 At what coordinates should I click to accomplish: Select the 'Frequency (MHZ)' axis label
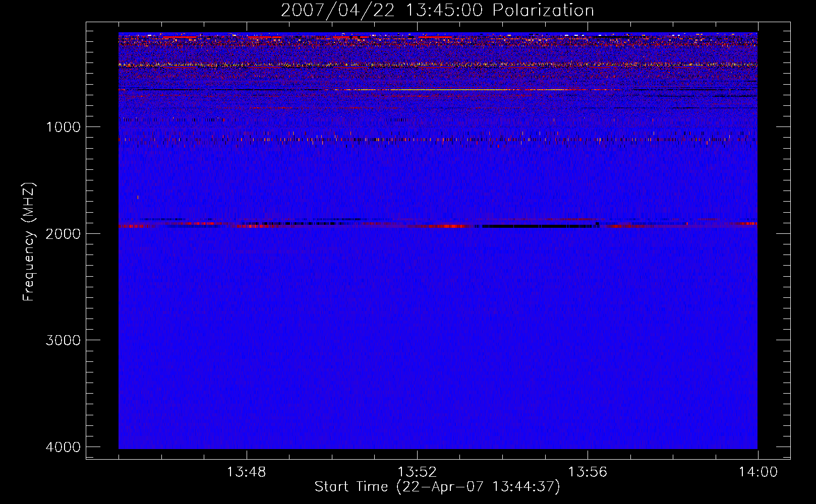coord(29,242)
